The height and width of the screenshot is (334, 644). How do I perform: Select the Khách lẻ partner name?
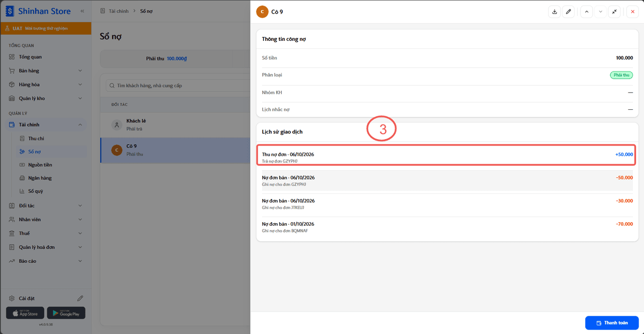click(x=136, y=121)
